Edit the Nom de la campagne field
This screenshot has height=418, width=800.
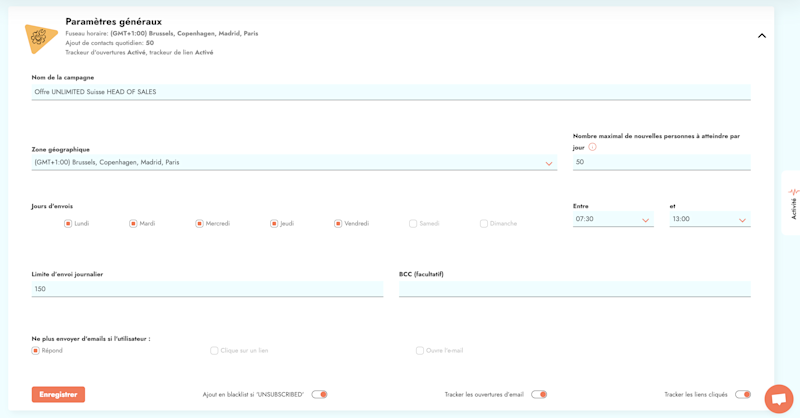coord(391,92)
